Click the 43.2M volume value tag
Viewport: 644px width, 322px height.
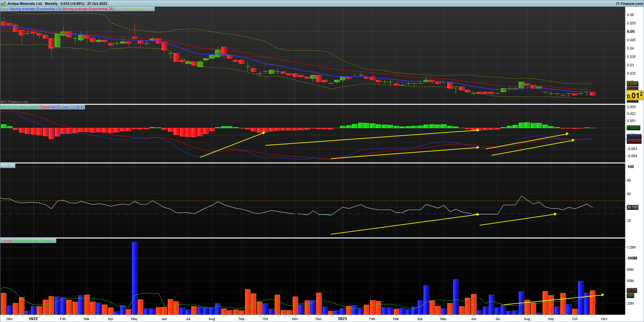[x=632, y=290]
